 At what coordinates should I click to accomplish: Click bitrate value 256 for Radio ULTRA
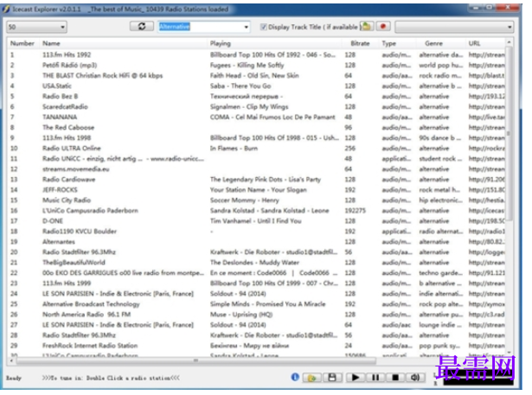[350, 148]
